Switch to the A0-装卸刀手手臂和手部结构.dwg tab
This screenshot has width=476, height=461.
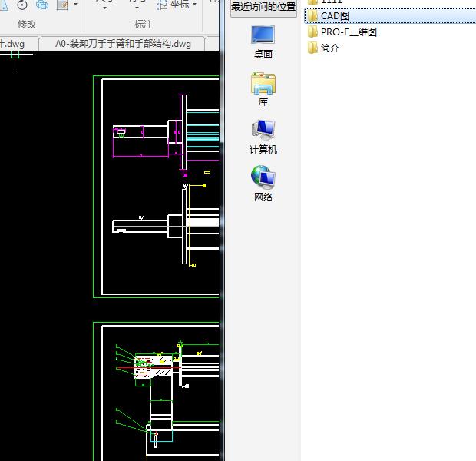pyautogui.click(x=123, y=44)
